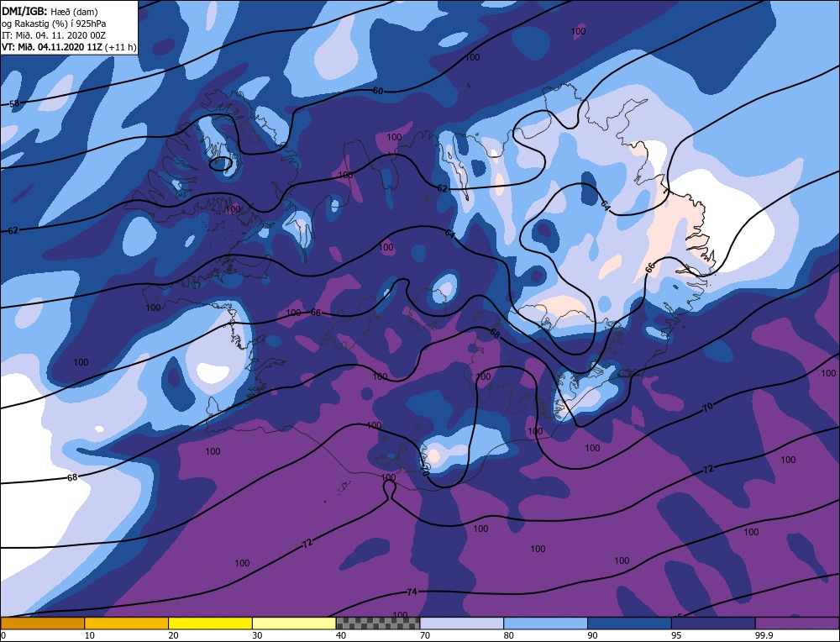Click the '58' height contour label
This screenshot has height=642, width=840.
point(14,103)
